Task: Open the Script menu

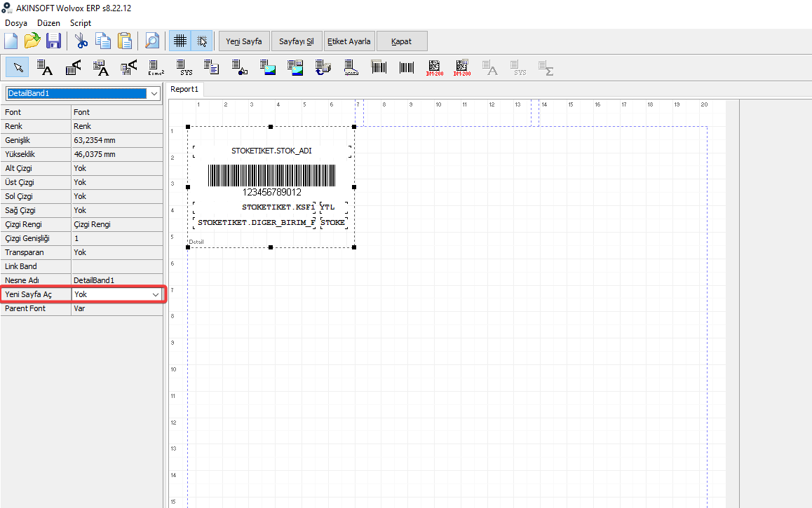Action: tap(80, 22)
